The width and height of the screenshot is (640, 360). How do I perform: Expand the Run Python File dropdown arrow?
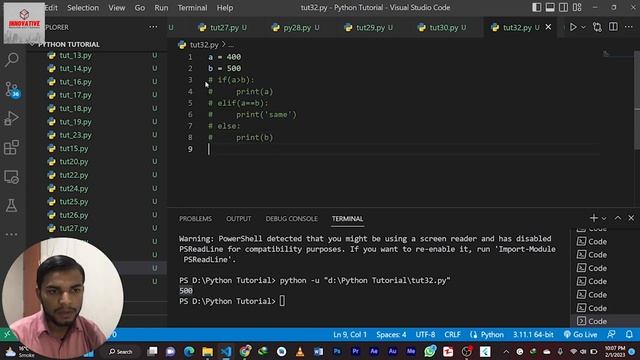click(x=583, y=27)
